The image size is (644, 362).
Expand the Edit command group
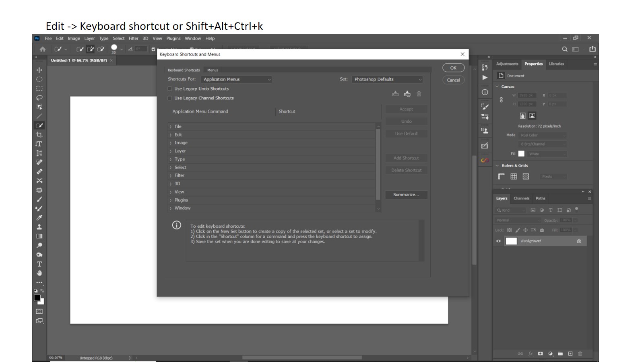[x=171, y=135]
